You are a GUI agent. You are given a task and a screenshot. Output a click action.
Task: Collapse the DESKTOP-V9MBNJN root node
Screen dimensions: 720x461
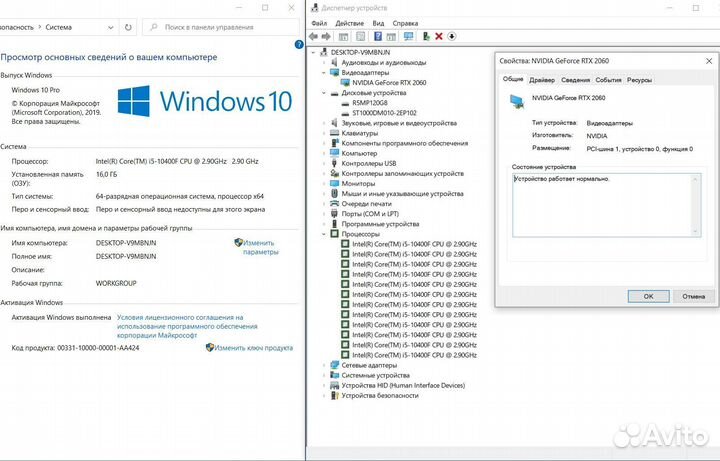(314, 52)
